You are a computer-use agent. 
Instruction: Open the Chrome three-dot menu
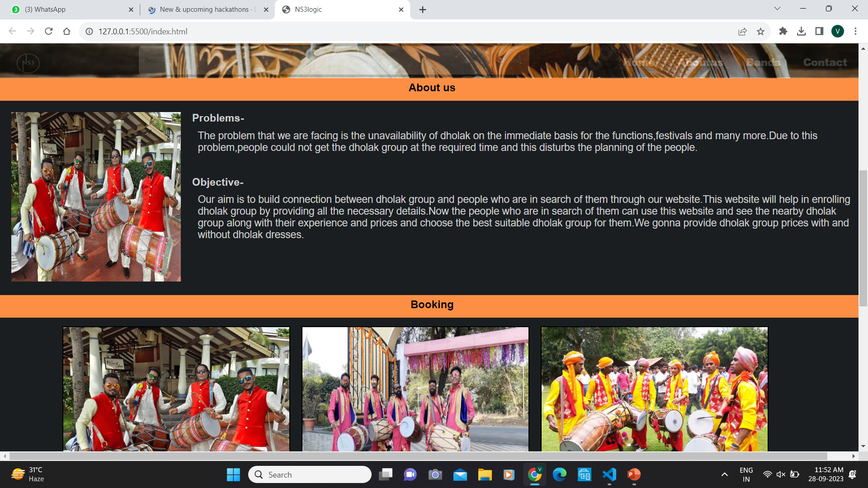(855, 31)
